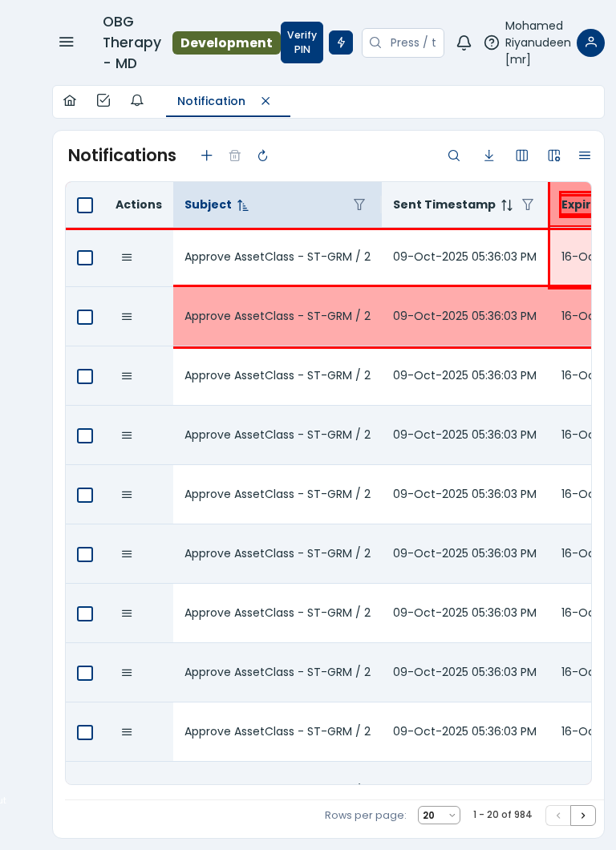616x850 pixels.
Task: Refresh the Notifications list
Action: [x=262, y=156]
